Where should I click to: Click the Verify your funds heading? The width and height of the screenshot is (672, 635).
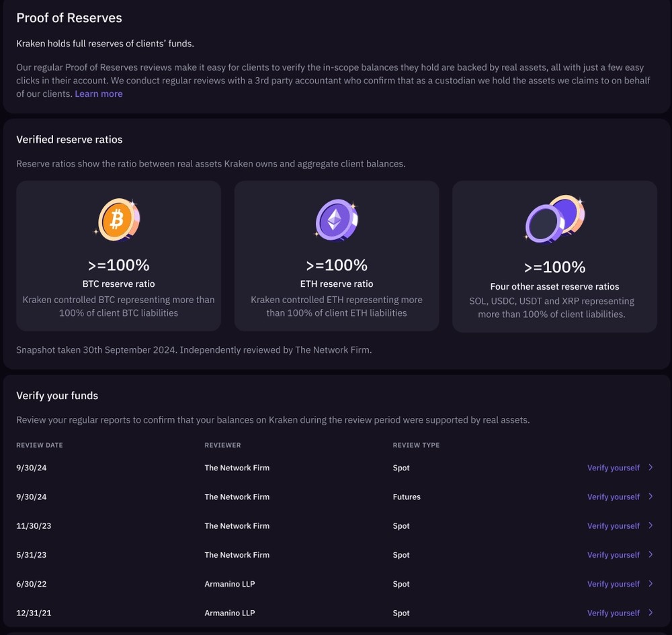pos(57,396)
